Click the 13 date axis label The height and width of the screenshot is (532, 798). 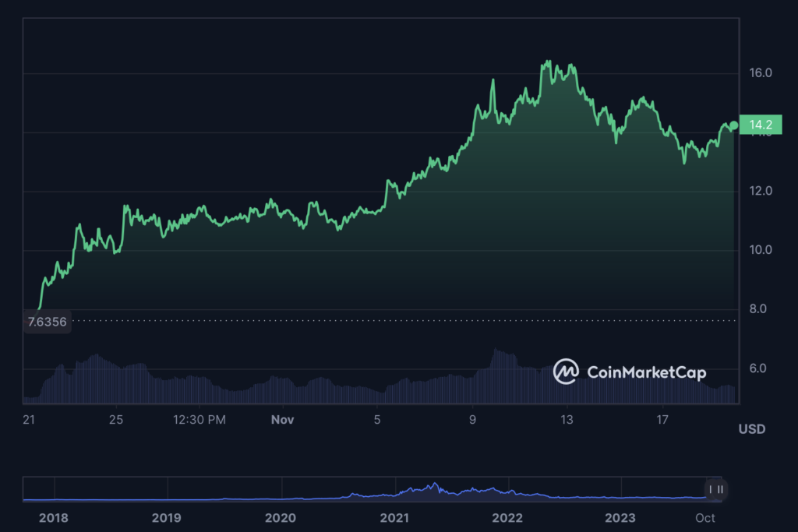click(x=567, y=420)
